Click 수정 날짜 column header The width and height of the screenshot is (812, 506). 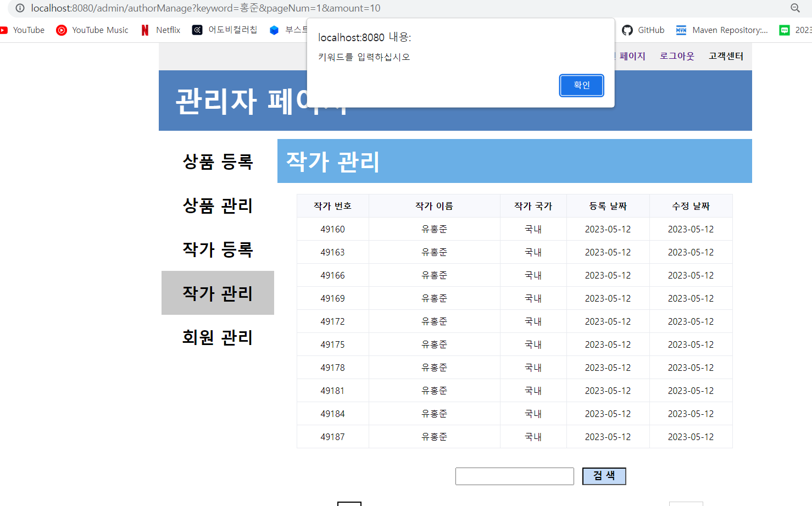point(691,206)
